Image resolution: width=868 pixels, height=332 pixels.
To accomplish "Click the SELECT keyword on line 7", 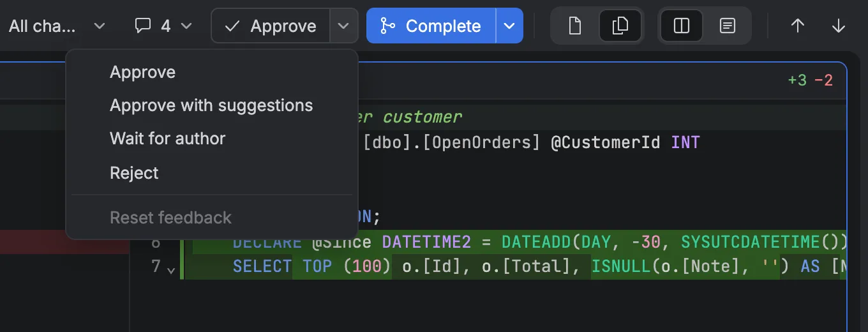I will pos(262,266).
